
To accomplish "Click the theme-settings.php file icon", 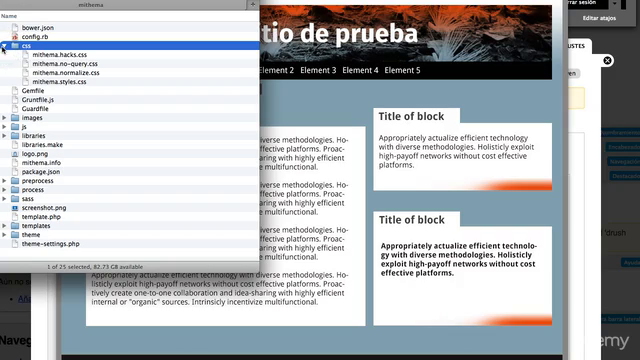I will point(15,244).
